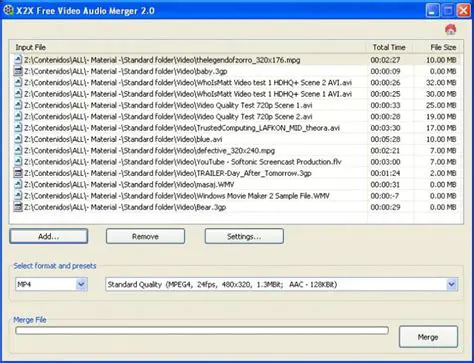Click file size 25.00 MB
The width and height of the screenshot is (474, 363).
[x=441, y=105]
